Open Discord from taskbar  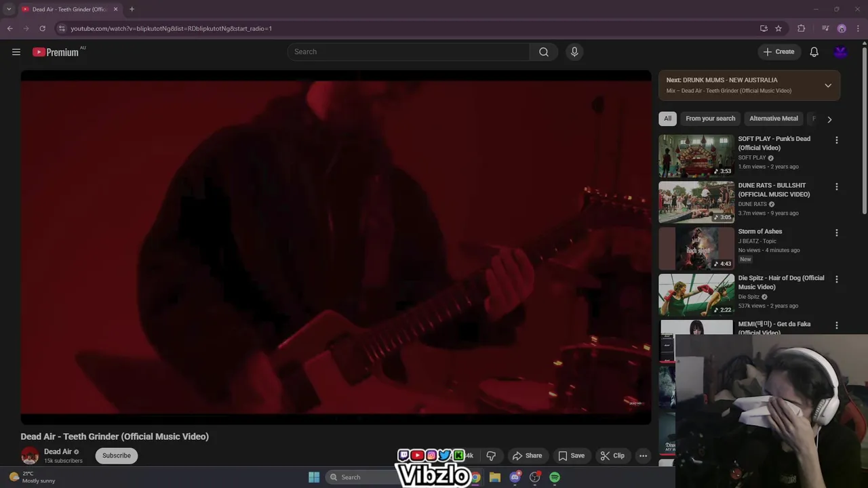[515, 477]
